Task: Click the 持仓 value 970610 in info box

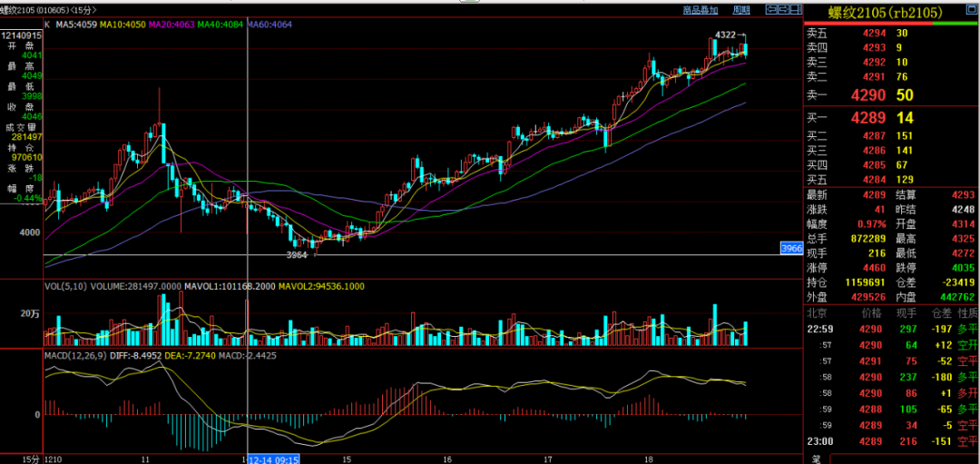Action: click(x=27, y=158)
